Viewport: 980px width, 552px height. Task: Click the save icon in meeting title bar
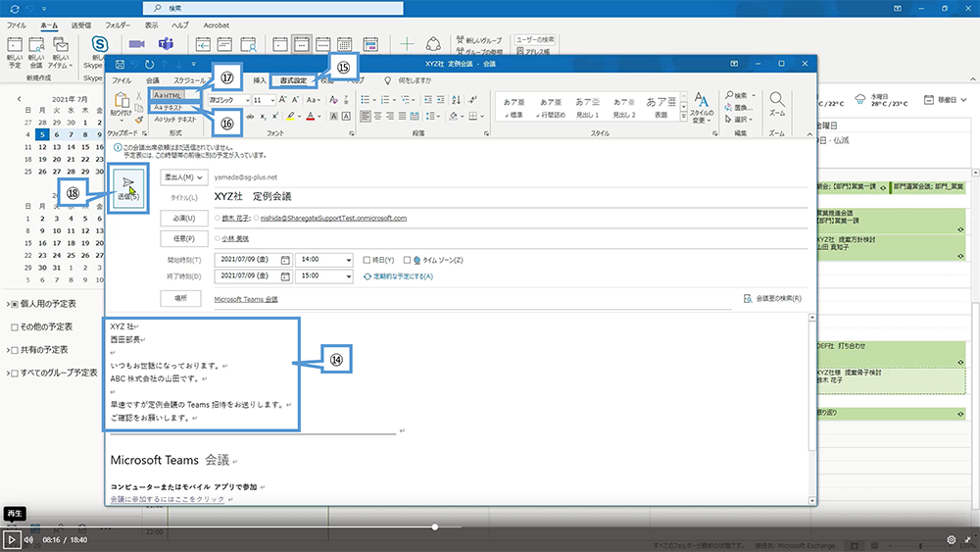(x=120, y=64)
